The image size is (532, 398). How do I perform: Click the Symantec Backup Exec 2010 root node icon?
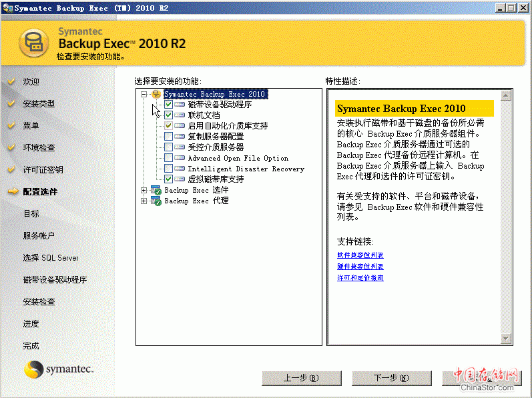156,95
